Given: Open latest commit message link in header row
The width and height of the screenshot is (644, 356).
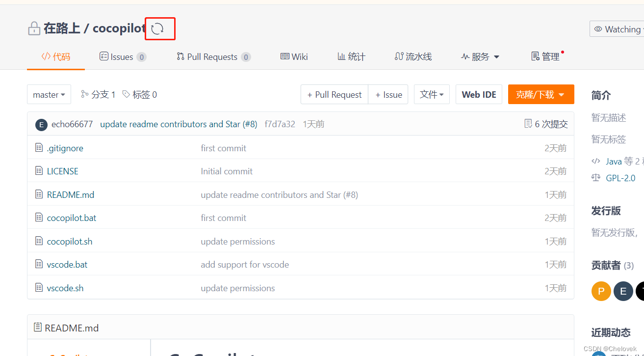Looking at the screenshot, I should (179, 124).
